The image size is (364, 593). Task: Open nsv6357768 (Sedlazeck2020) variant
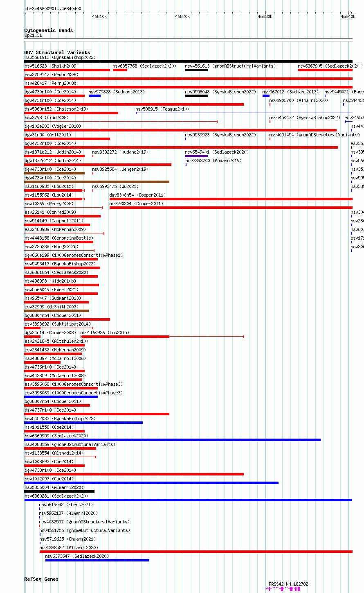pyautogui.click(x=144, y=66)
